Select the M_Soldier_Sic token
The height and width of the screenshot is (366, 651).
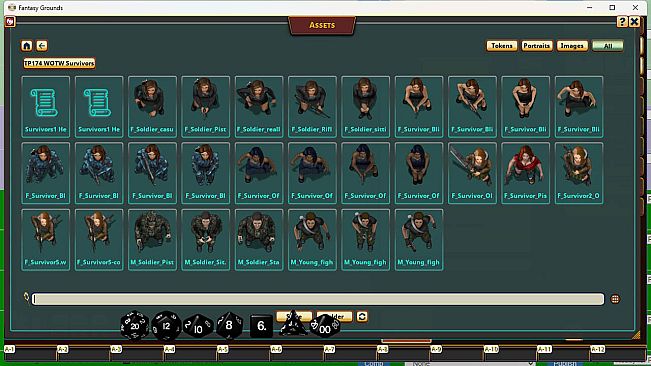[x=206, y=240]
